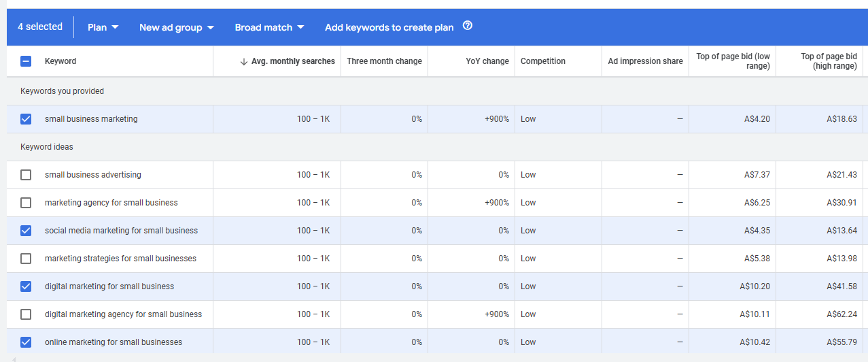Open the Broad match dropdown
The height and width of the screenshot is (362, 868).
269,27
